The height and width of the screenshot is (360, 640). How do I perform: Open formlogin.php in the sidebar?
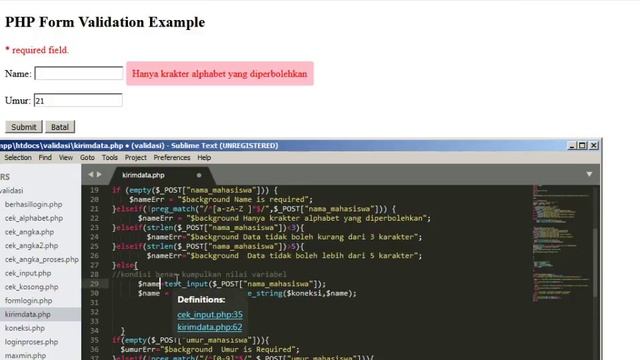tap(29, 301)
